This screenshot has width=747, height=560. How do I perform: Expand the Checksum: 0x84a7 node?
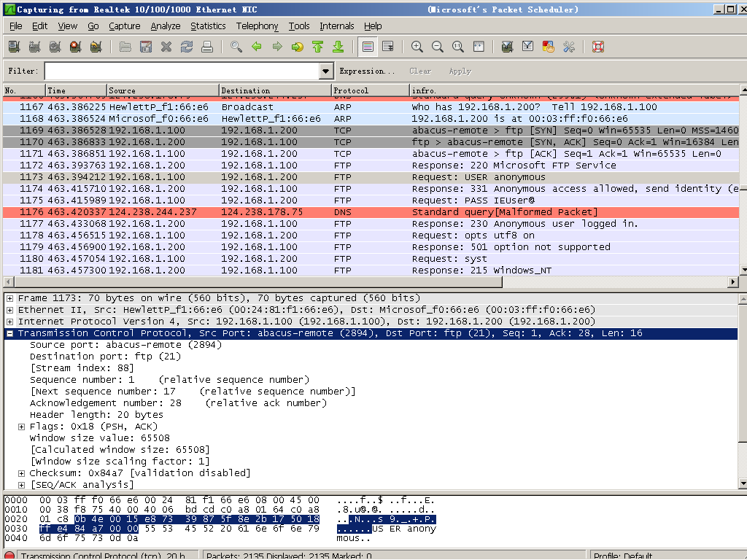point(21,473)
